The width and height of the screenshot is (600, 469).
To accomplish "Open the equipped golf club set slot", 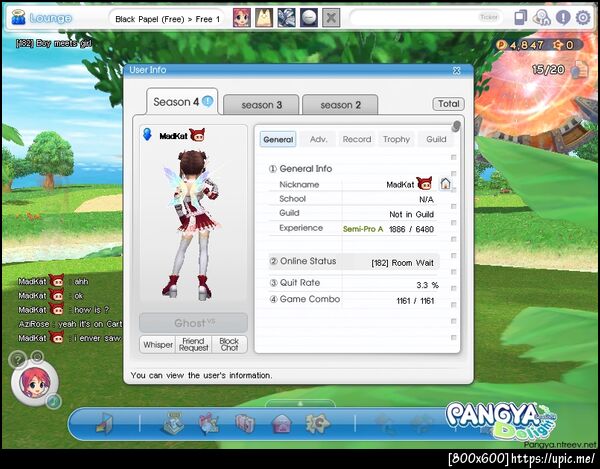I will (286, 18).
